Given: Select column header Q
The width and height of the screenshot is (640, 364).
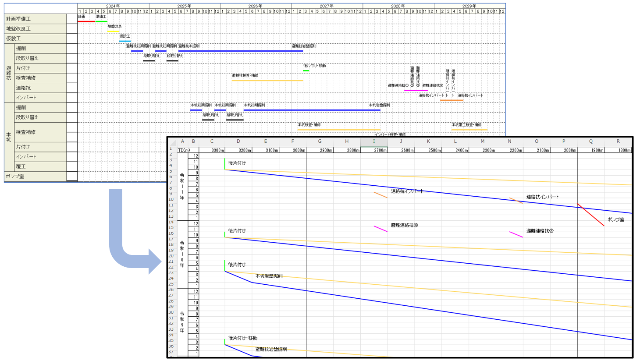Looking at the screenshot, I should [591, 141].
